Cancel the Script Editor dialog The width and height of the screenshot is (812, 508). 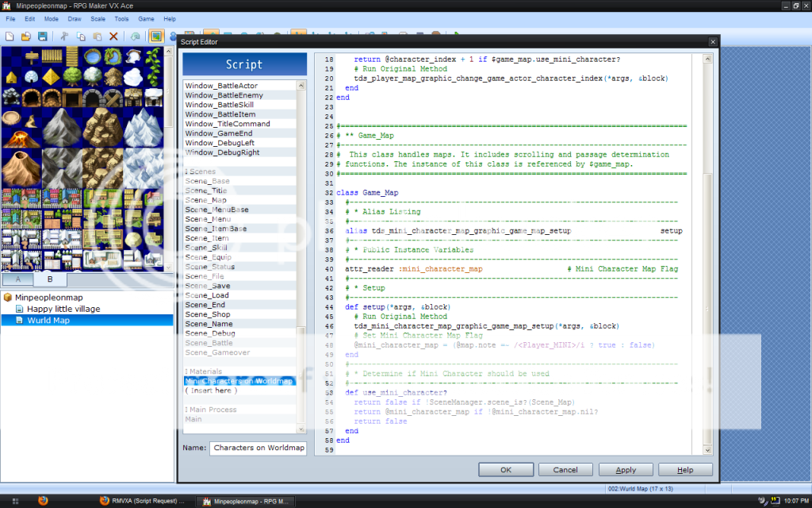(565, 469)
